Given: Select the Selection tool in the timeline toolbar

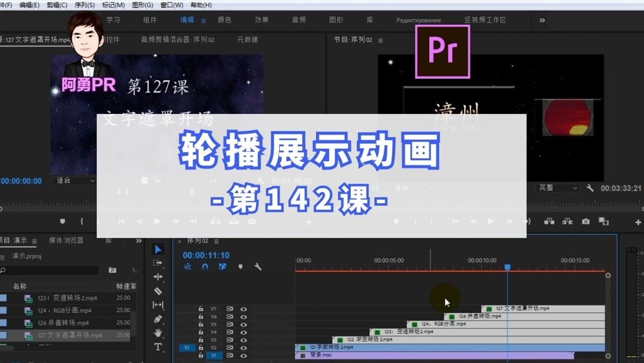Looking at the screenshot, I should pyautogui.click(x=157, y=250).
